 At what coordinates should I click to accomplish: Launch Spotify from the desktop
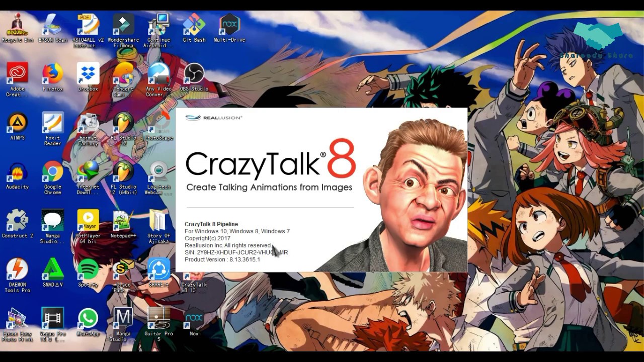88,273
